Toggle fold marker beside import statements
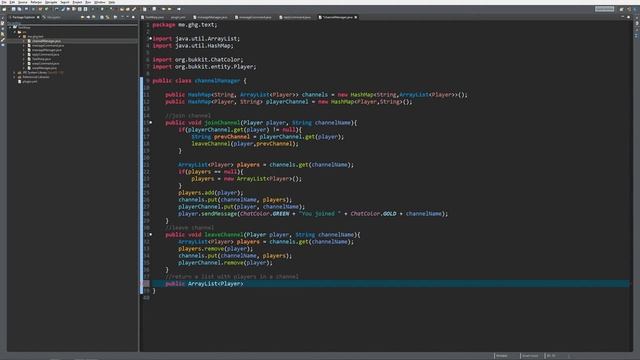This screenshot has height=360, width=640. tap(151, 38)
